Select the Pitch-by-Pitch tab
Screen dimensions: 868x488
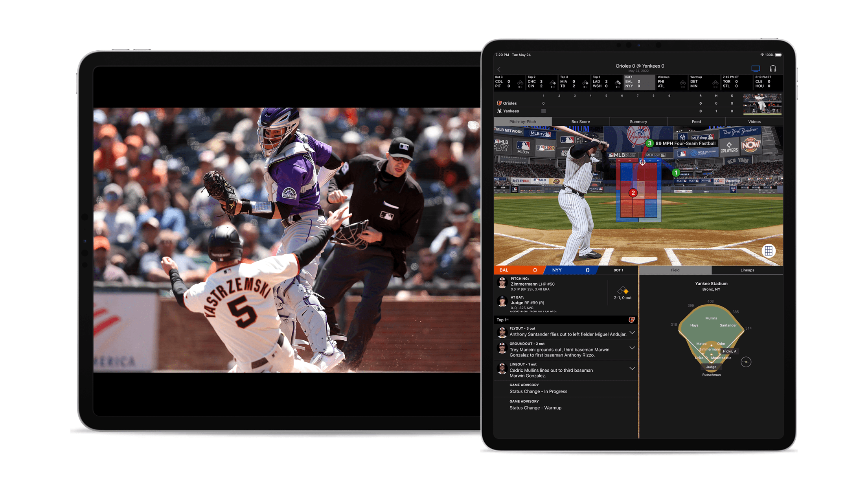(523, 121)
